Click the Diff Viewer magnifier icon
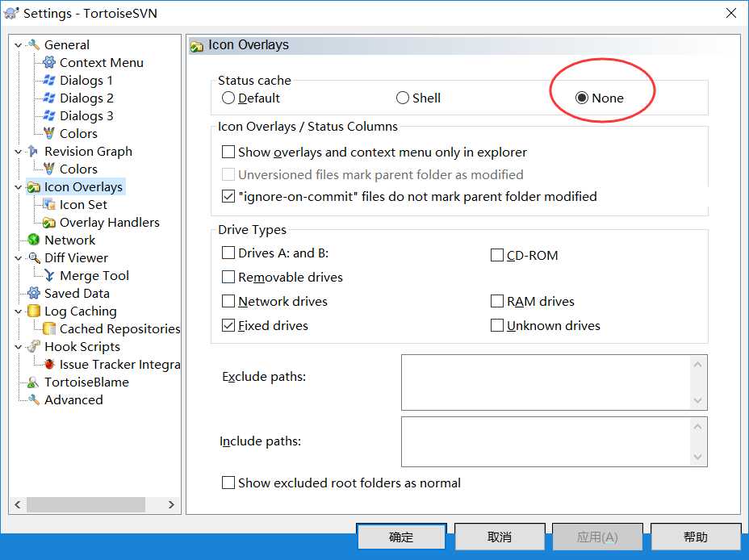749x560 pixels. tap(33, 257)
